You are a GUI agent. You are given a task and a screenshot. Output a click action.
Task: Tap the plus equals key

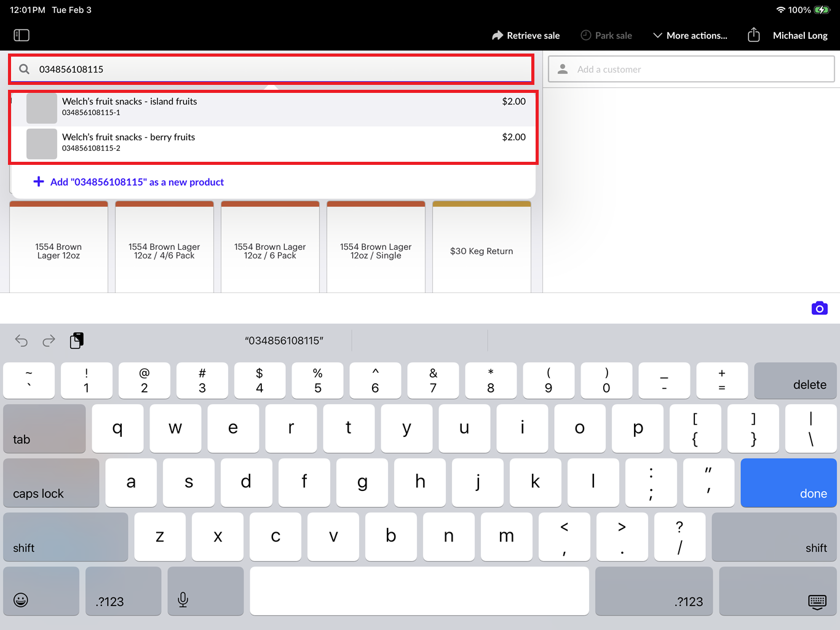[x=722, y=381]
